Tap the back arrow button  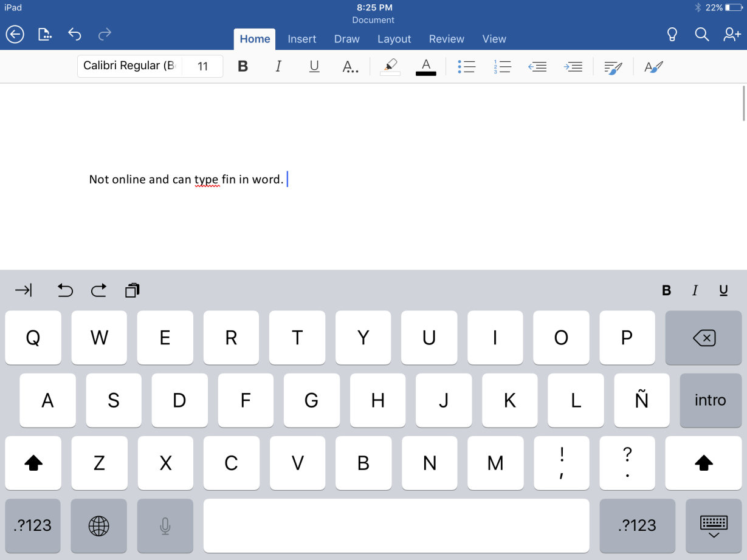[15, 35]
